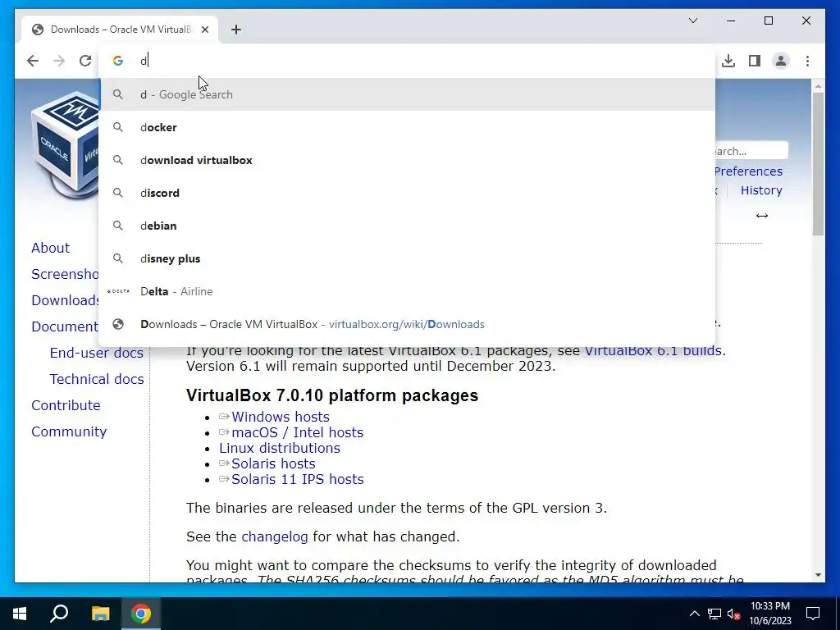The image size is (840, 630).
Task: Choose the 'debian' suggestion
Action: 407,226
